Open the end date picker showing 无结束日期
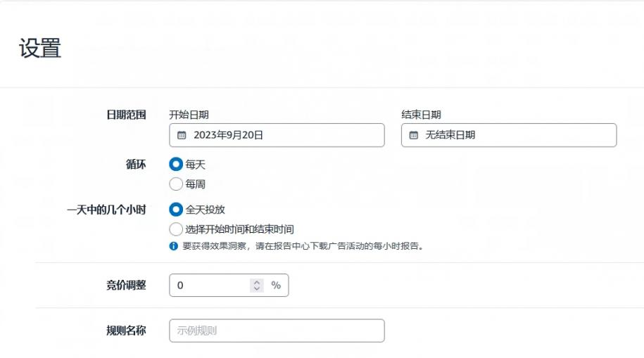This screenshot has height=358, width=644. pos(509,135)
